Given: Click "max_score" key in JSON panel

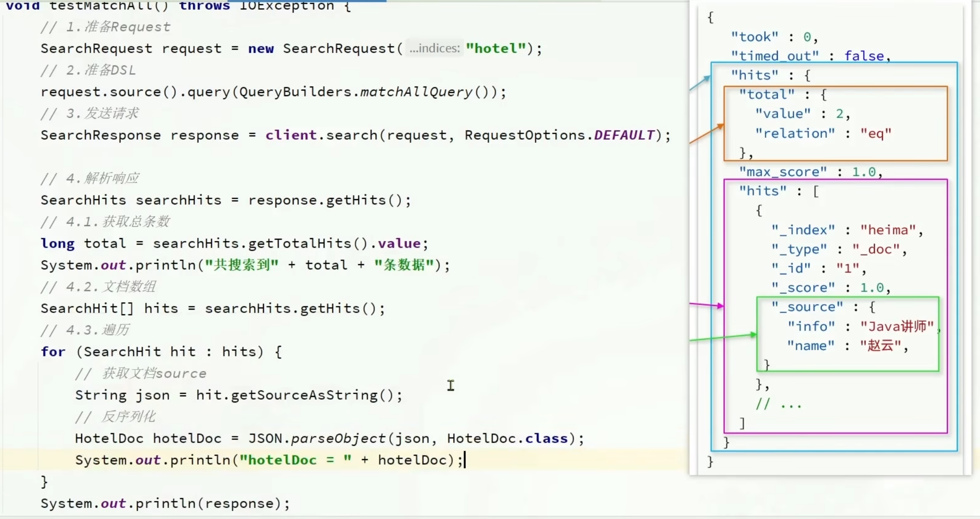Looking at the screenshot, I should pyautogui.click(x=782, y=172).
